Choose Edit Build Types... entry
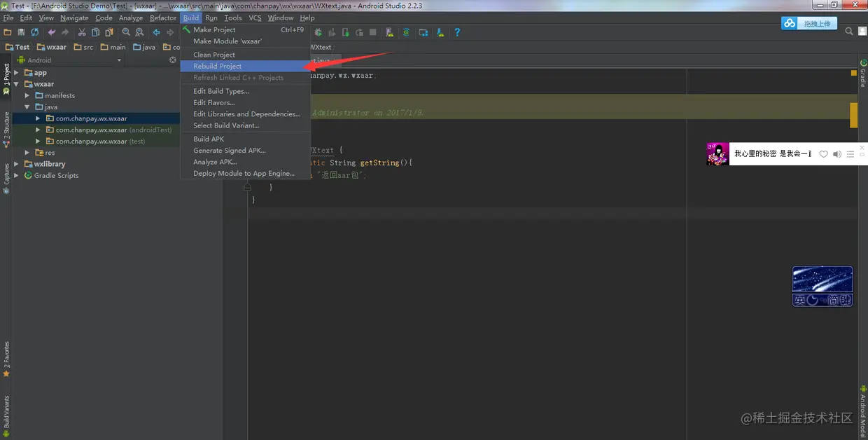Viewport: 868px width, 440px height. (x=245, y=91)
